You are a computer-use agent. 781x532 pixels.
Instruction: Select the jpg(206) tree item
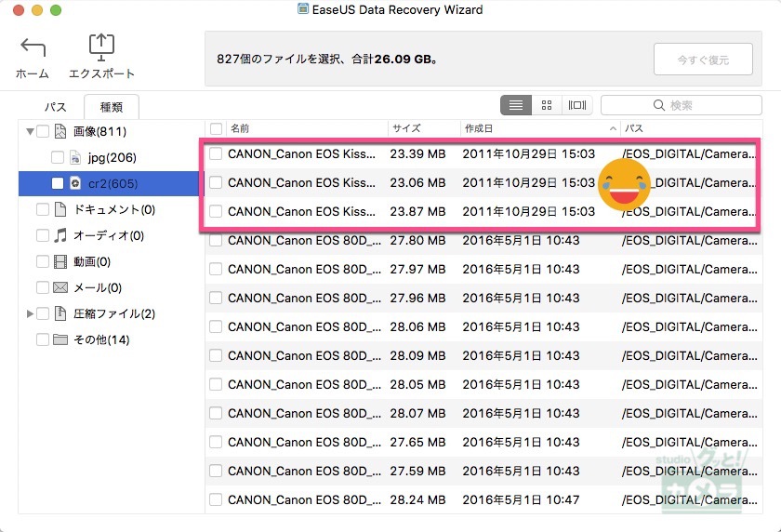113,158
